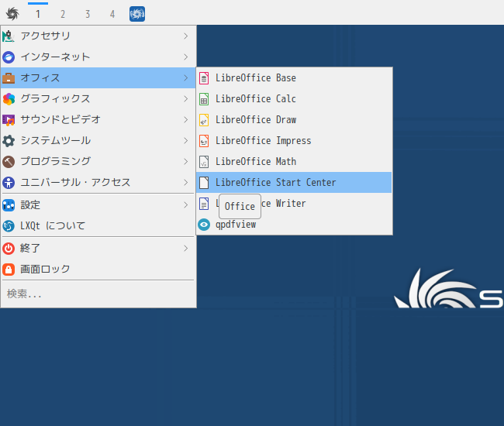
Task: Click the オフィス briefcase icon
Action: click(x=9, y=78)
